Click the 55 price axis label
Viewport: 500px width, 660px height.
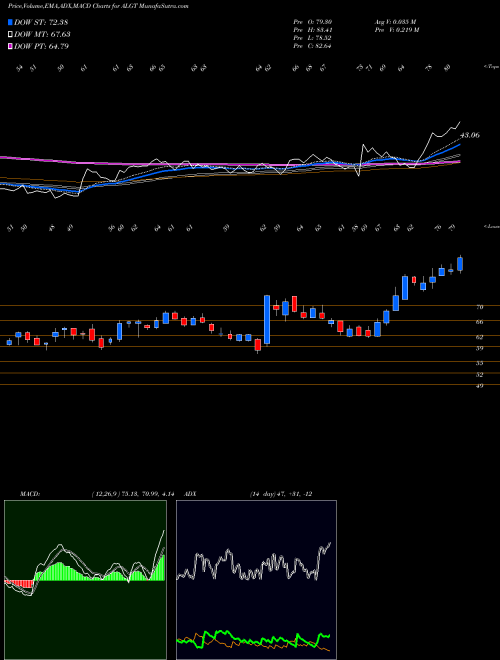[x=479, y=363]
